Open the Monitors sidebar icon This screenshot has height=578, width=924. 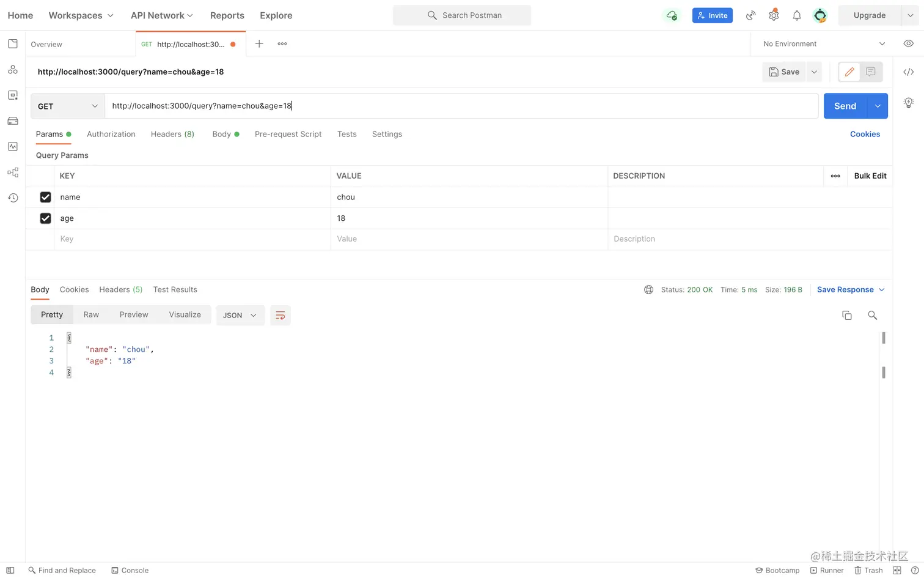(x=13, y=147)
